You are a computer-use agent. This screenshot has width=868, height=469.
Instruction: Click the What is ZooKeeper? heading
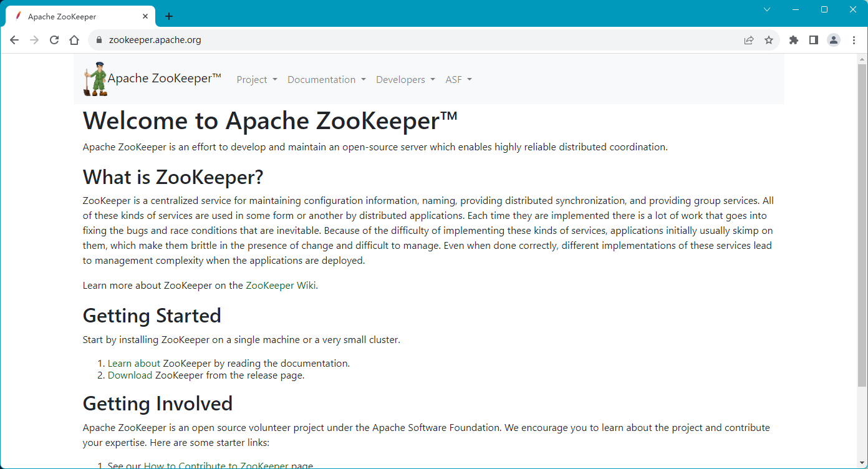pos(173,177)
